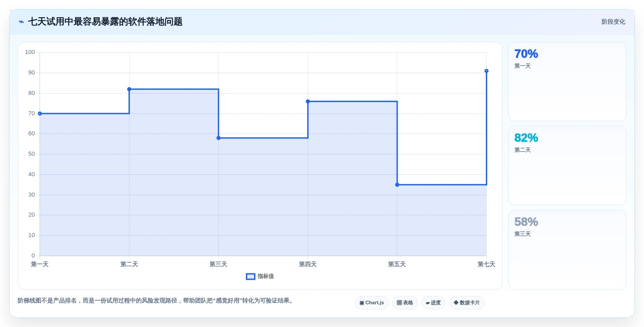Click the chart data point at 第二天
Screen dimensions: 644x327
click(x=129, y=89)
